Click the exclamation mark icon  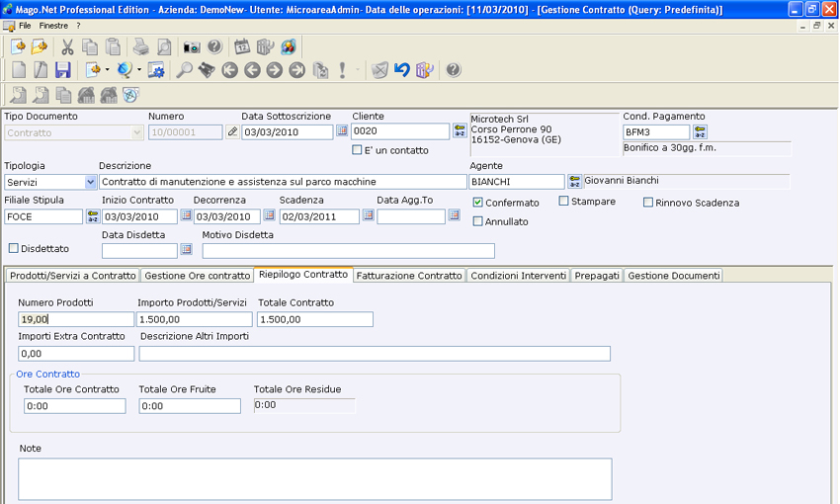click(x=342, y=69)
